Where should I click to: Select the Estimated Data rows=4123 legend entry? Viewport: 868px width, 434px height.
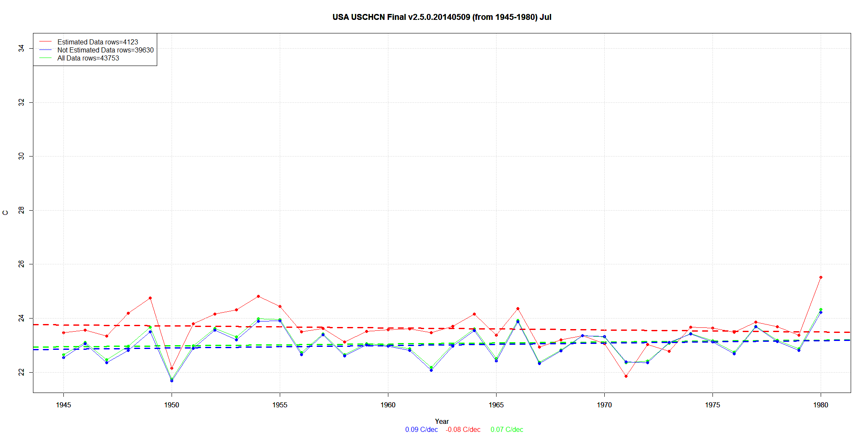[x=98, y=42]
